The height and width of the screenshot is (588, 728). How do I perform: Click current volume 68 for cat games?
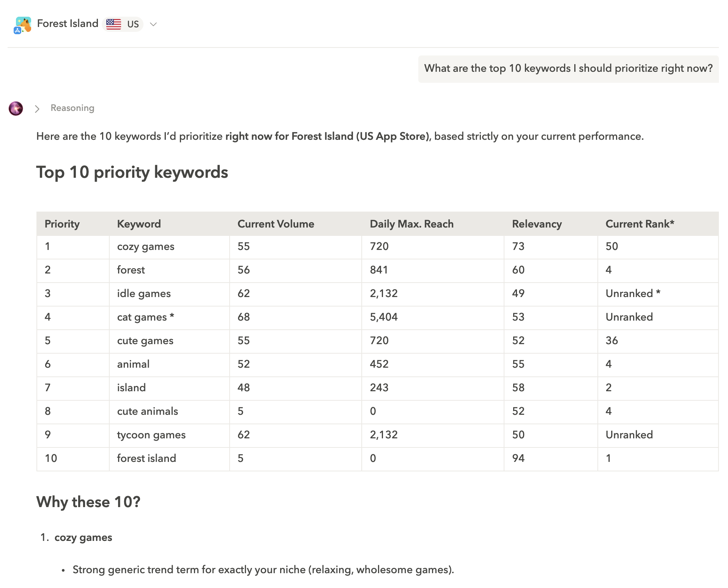[x=244, y=317]
